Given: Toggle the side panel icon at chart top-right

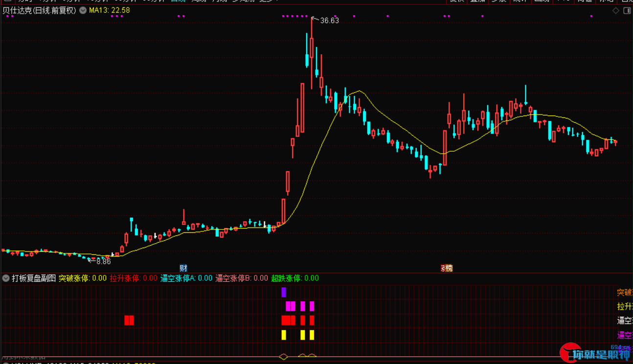Looking at the screenshot, I should 627,10.
